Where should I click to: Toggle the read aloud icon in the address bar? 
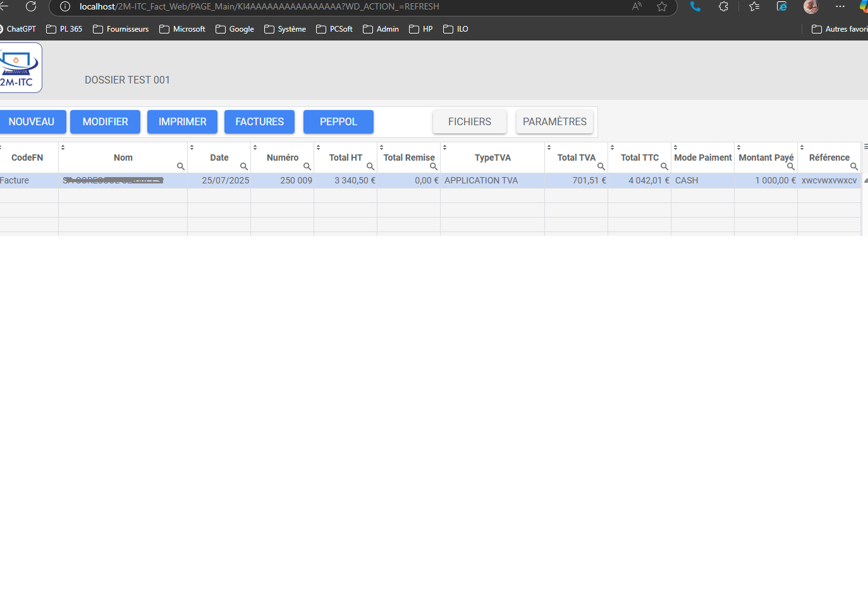click(x=637, y=6)
